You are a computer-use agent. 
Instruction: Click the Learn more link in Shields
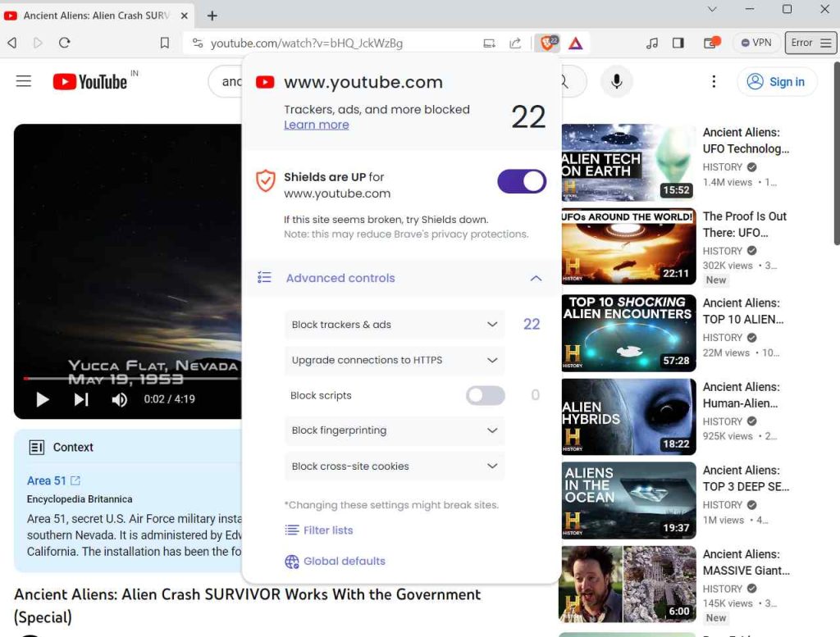[316, 125]
